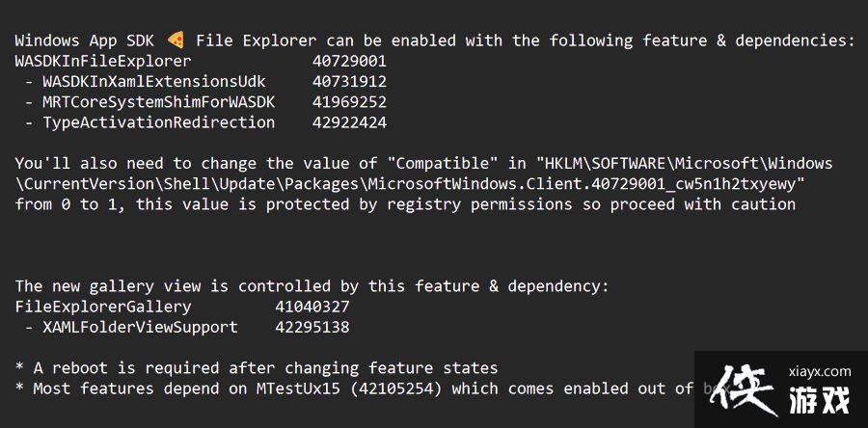This screenshot has width=868, height=428.
Task: Click the MRTCoreSystemShimForWASDK dependency name
Action: click(158, 102)
